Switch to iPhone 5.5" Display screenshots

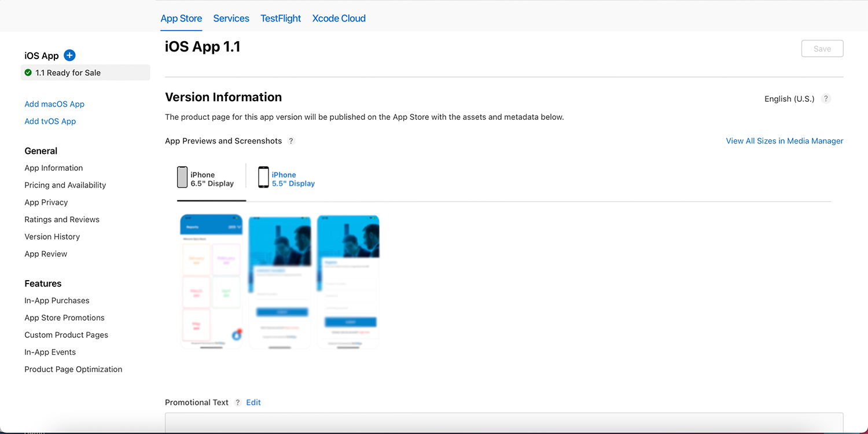[293, 179]
